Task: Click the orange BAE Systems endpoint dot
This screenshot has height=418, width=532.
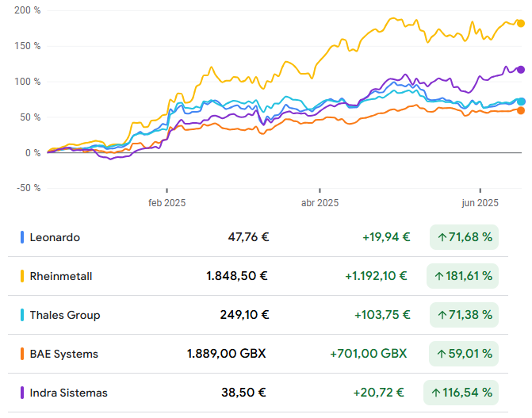Action: 521,110
